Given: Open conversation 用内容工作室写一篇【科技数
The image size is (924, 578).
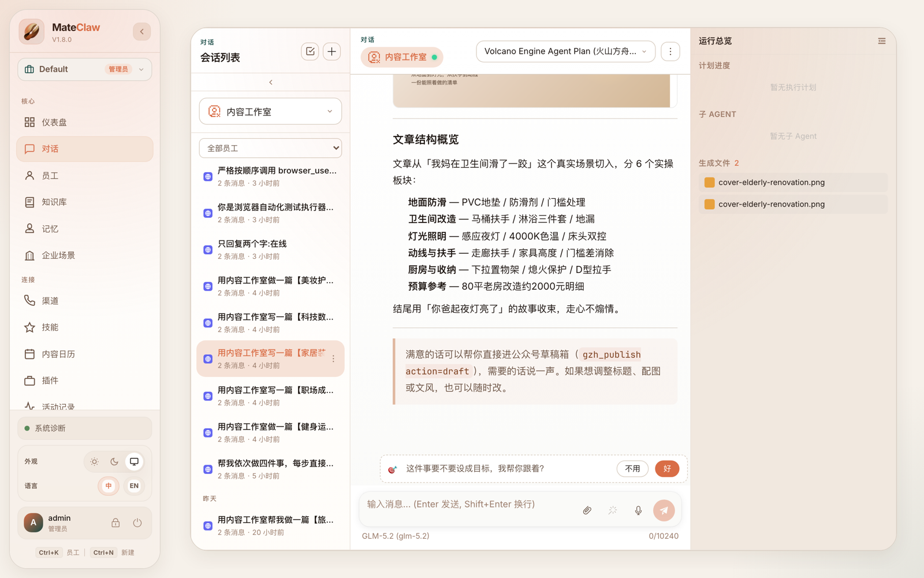Looking at the screenshot, I should click(270, 323).
